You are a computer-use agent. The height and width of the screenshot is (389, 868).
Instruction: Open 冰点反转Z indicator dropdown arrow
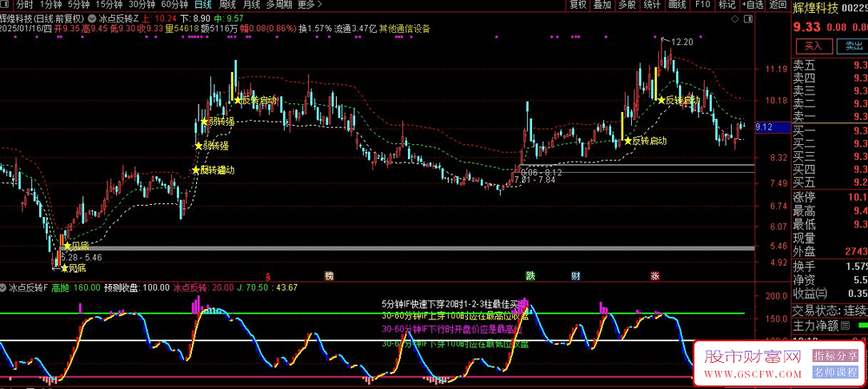(93, 18)
